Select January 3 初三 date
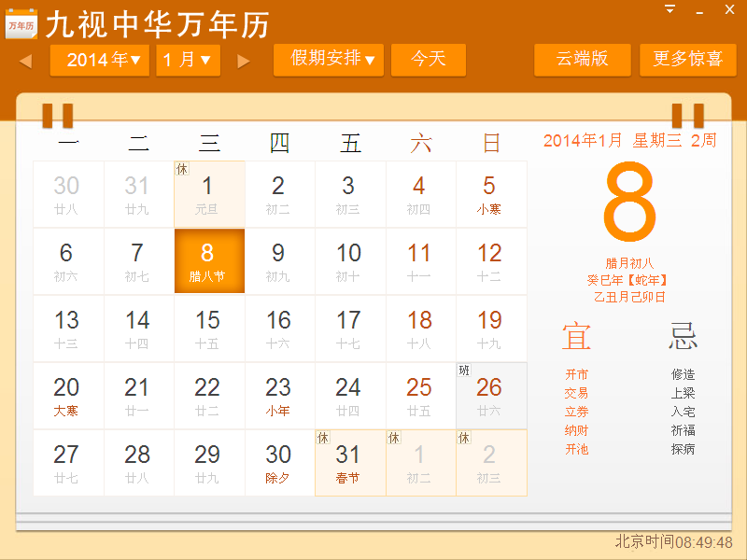747x560 pixels. pyautogui.click(x=350, y=194)
